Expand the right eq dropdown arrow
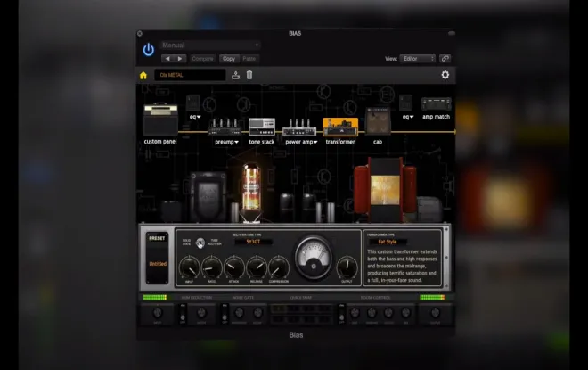 [412, 117]
